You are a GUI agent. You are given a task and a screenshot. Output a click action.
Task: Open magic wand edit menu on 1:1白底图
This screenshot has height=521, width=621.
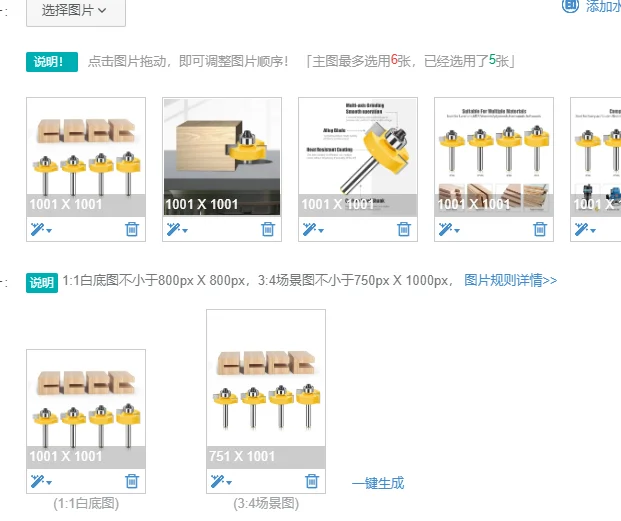pos(41,481)
